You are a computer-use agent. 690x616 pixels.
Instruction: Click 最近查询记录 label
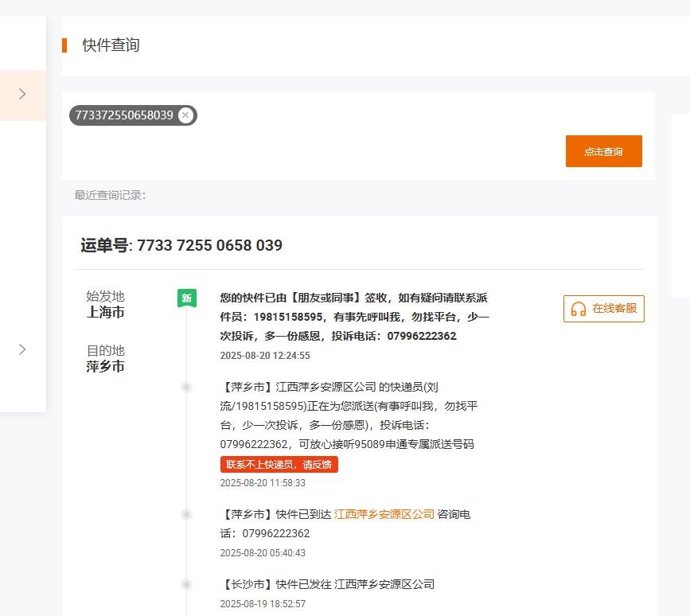(110, 195)
